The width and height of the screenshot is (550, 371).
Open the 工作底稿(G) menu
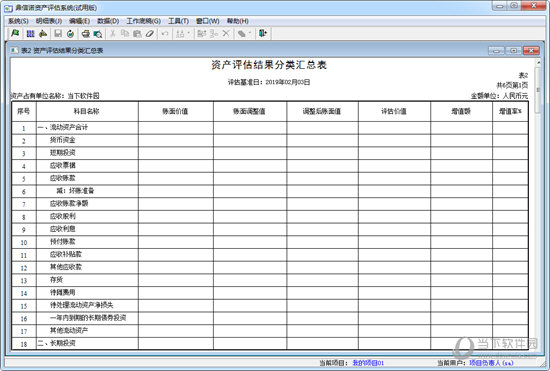tap(143, 21)
